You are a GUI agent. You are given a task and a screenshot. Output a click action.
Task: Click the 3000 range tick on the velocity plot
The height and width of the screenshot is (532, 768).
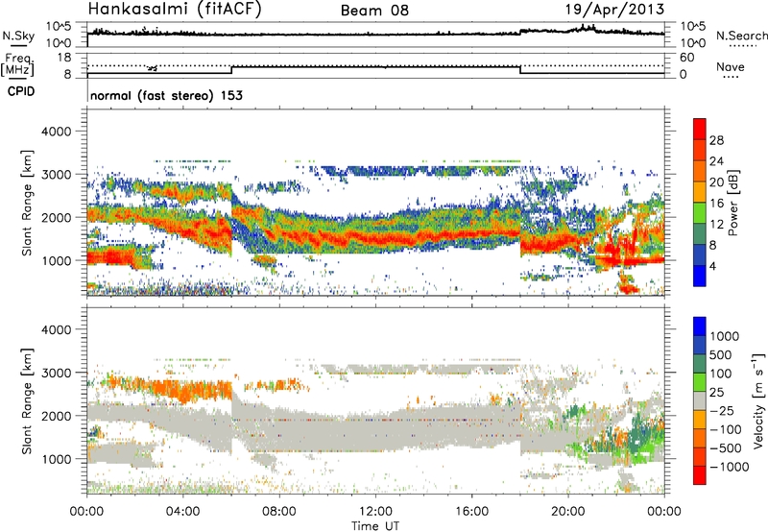coord(56,373)
